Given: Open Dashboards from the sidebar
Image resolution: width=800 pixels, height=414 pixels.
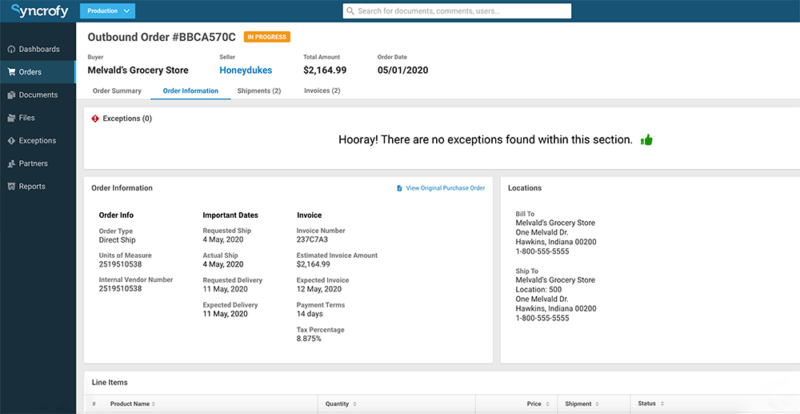Looking at the screenshot, I should pos(38,50).
